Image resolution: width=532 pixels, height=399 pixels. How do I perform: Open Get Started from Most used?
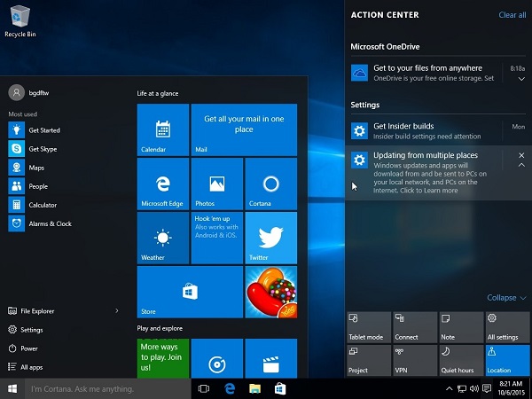coord(65,130)
